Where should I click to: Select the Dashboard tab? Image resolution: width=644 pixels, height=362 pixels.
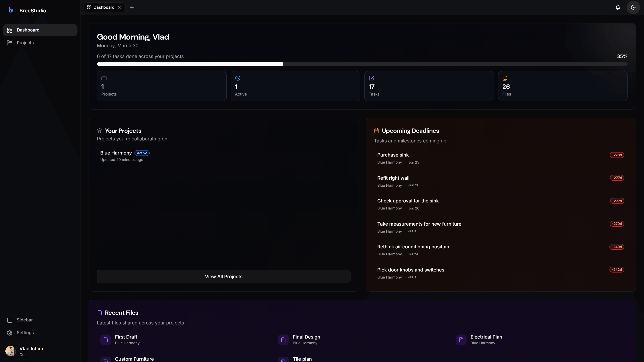pos(104,7)
